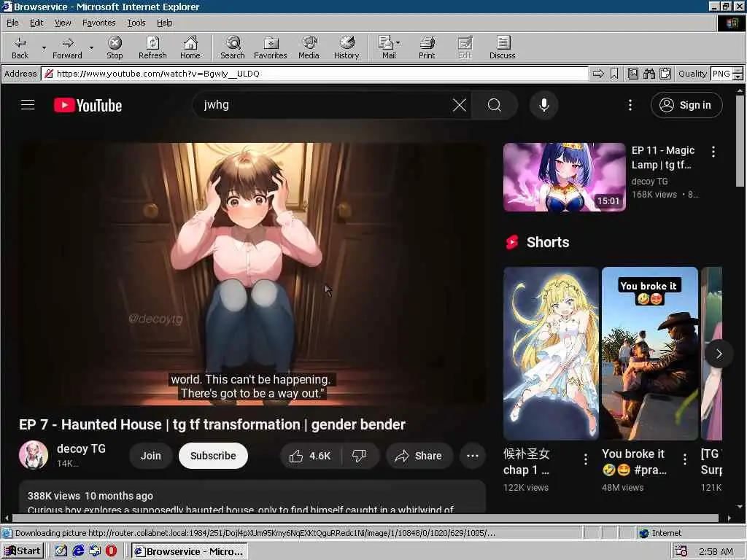Click bookmark icon beside address bar
This screenshot has height=560, width=747.
[x=614, y=74]
